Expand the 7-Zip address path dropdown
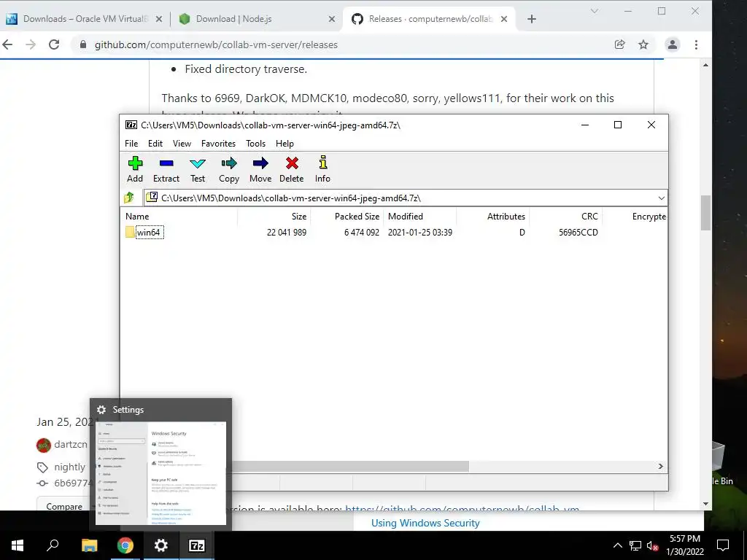 tap(661, 198)
